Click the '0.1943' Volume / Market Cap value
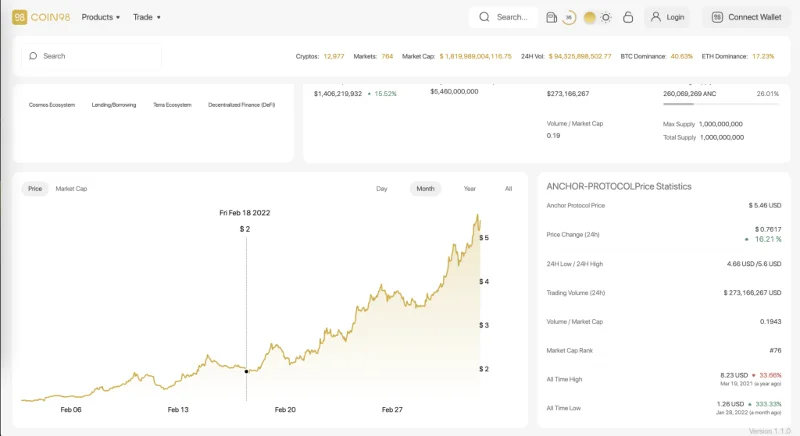This screenshot has height=436, width=800. pyautogui.click(x=770, y=322)
